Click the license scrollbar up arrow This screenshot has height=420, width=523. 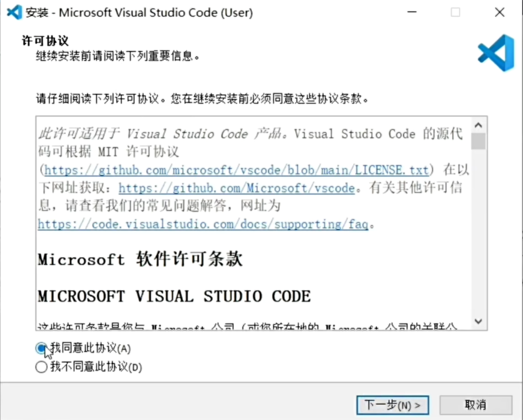point(479,125)
